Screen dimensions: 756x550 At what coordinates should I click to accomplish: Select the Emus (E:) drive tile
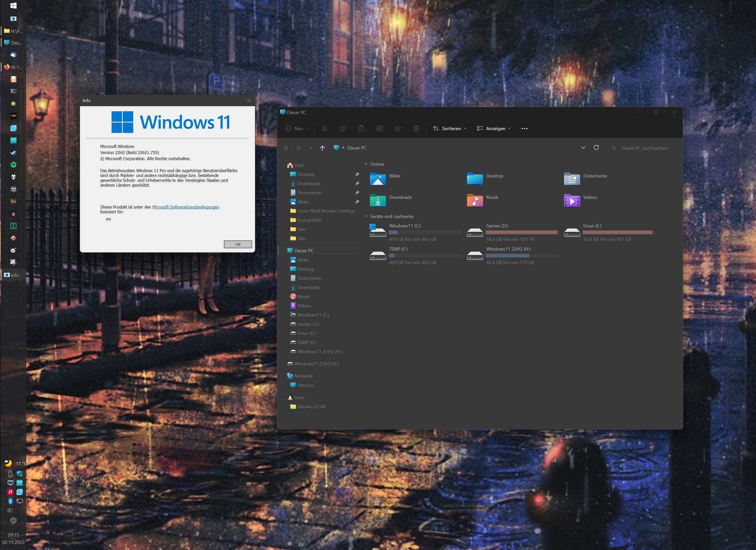[x=609, y=232]
